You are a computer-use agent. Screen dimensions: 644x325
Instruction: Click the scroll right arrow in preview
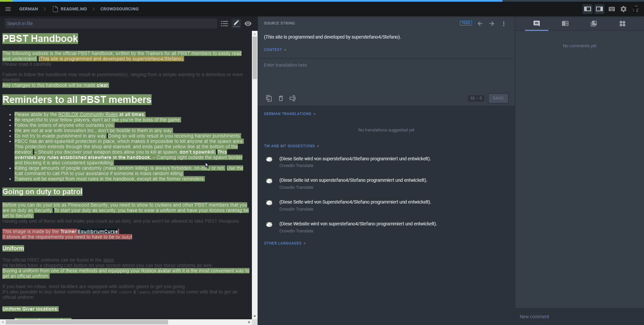tap(249, 322)
